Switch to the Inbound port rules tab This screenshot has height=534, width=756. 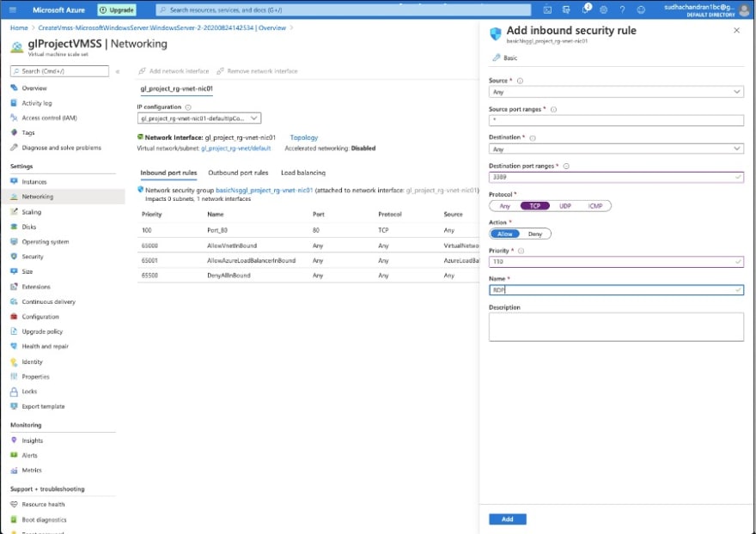(168, 173)
